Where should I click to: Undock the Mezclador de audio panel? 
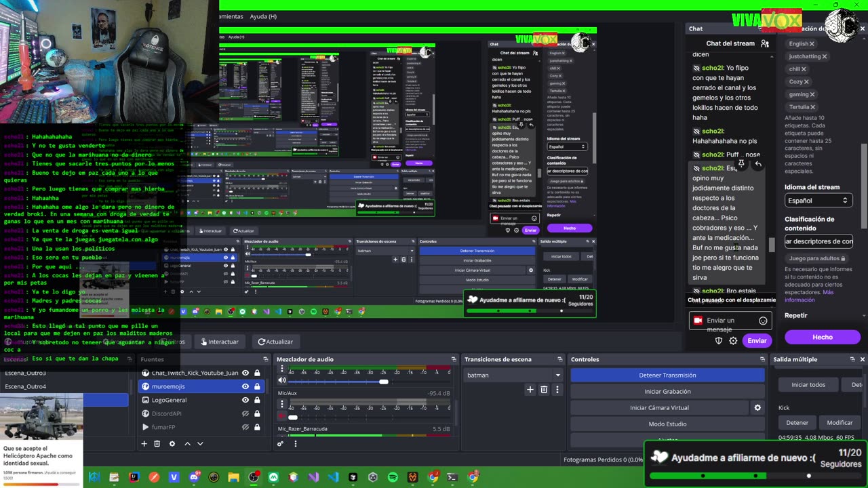[453, 359]
